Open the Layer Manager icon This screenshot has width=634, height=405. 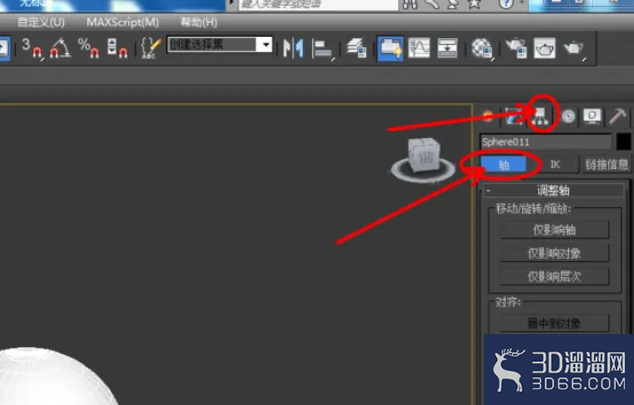[357, 49]
